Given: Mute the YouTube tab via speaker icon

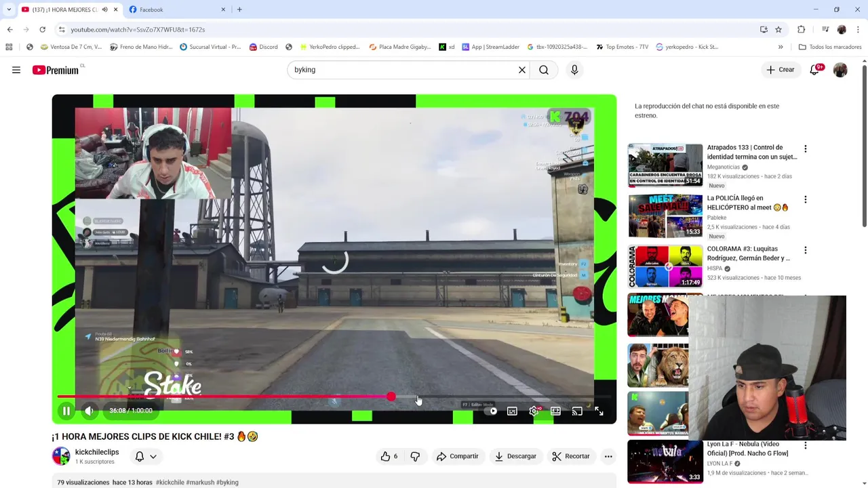Looking at the screenshot, I should pyautogui.click(x=104, y=9).
